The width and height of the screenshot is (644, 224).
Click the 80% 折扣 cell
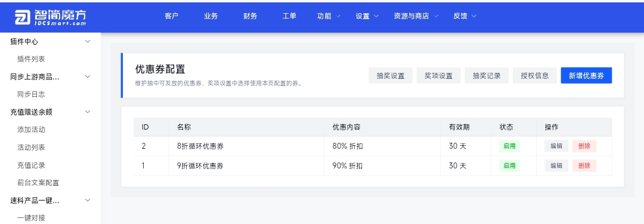coord(382,146)
